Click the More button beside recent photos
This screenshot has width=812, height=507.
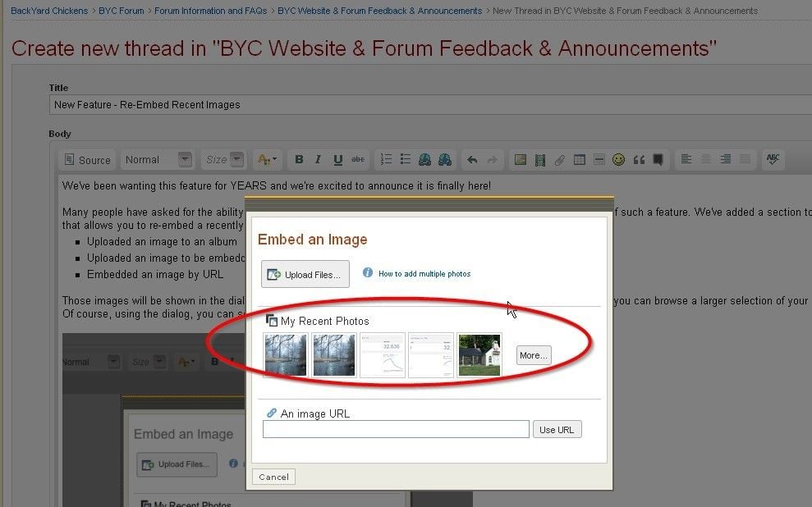tap(534, 355)
